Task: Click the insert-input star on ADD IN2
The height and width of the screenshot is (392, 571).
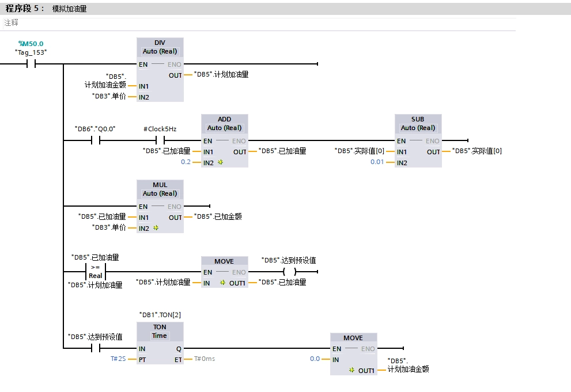Action: pos(220,162)
